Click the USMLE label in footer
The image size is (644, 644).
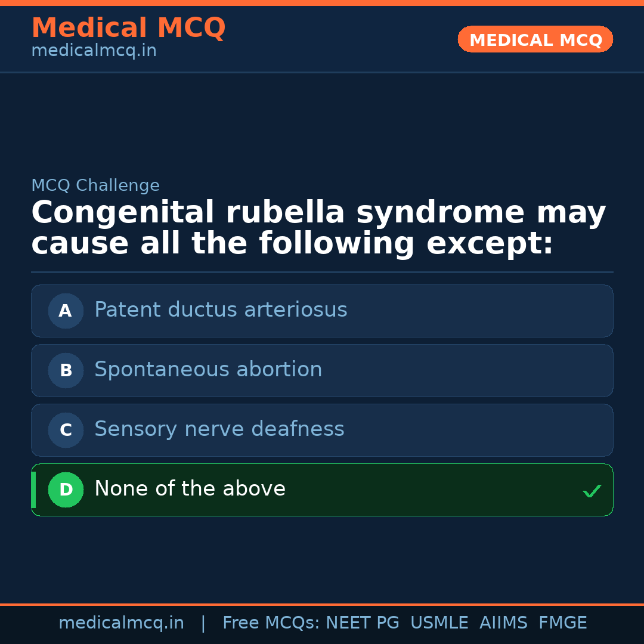click(439, 623)
